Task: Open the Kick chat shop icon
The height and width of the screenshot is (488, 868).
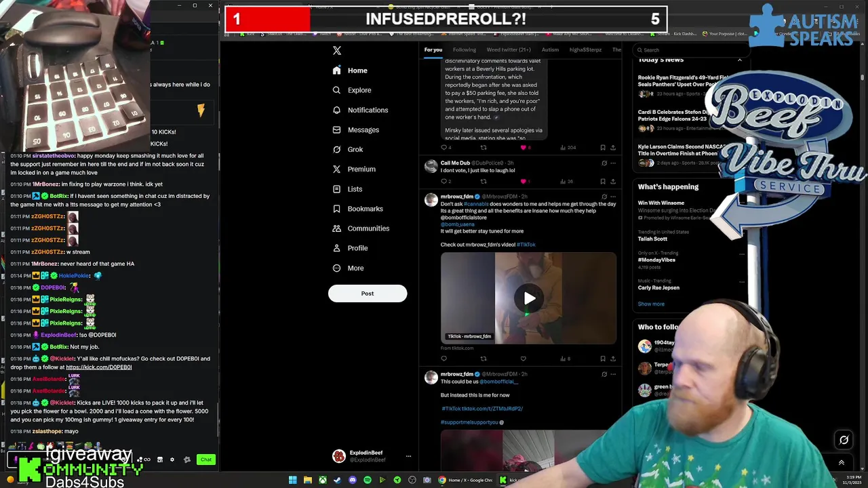Action: click(x=160, y=460)
